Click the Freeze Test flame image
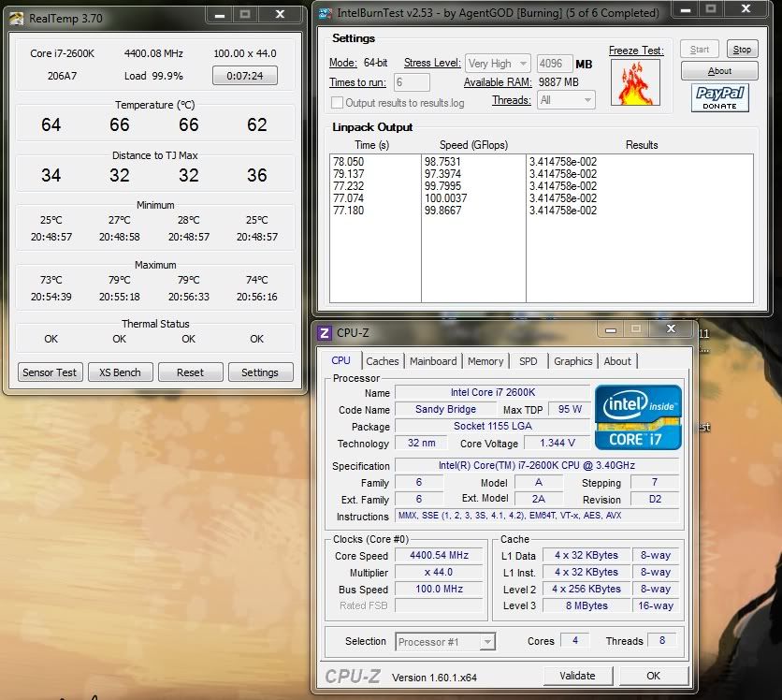The image size is (782, 700). tap(635, 82)
